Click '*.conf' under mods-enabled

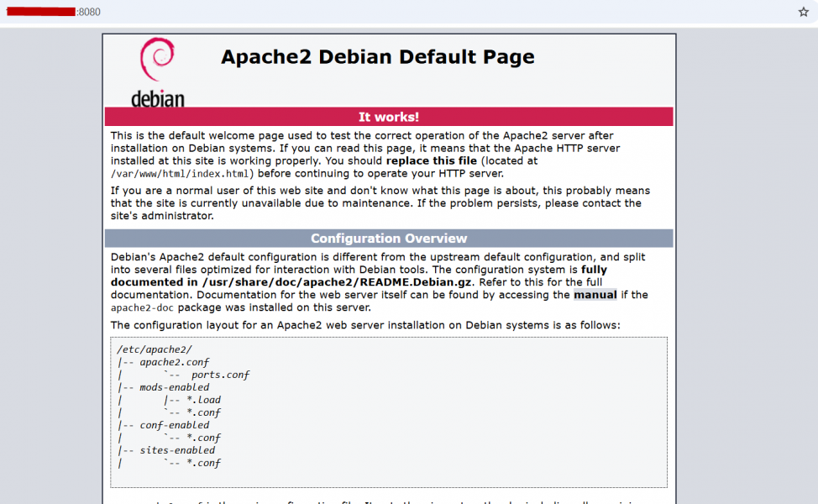click(x=203, y=412)
